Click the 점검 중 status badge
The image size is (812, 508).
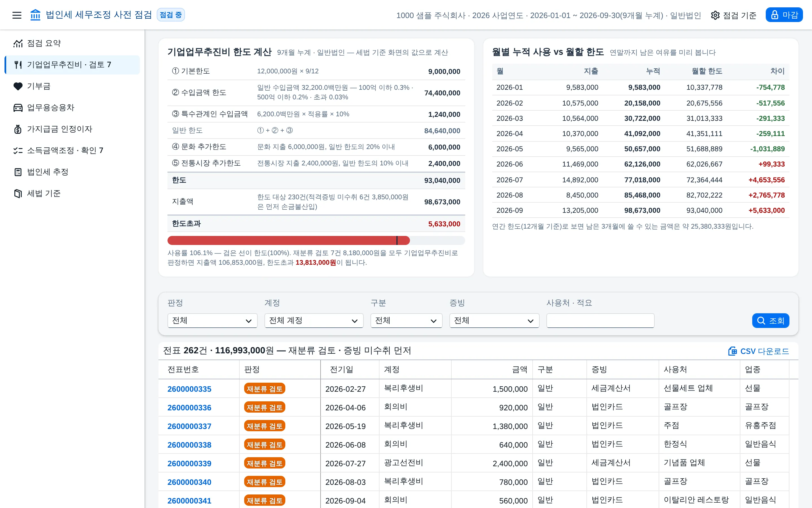[x=171, y=15]
